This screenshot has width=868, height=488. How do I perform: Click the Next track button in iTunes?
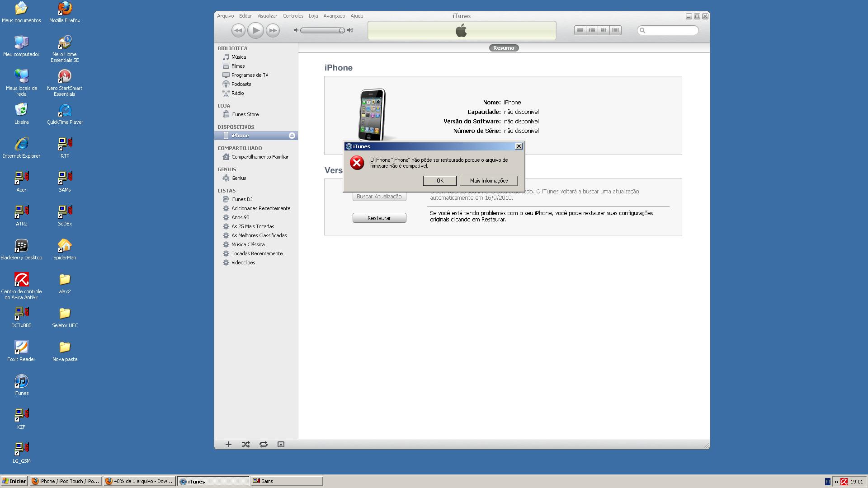click(273, 30)
